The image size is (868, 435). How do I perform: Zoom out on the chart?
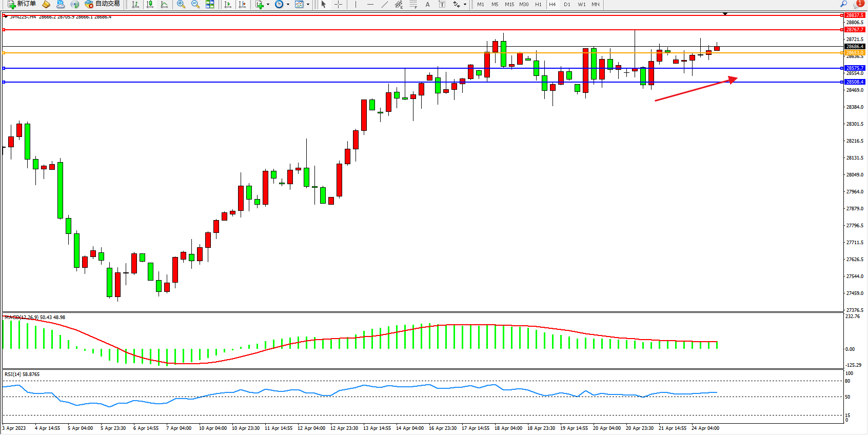point(195,4)
